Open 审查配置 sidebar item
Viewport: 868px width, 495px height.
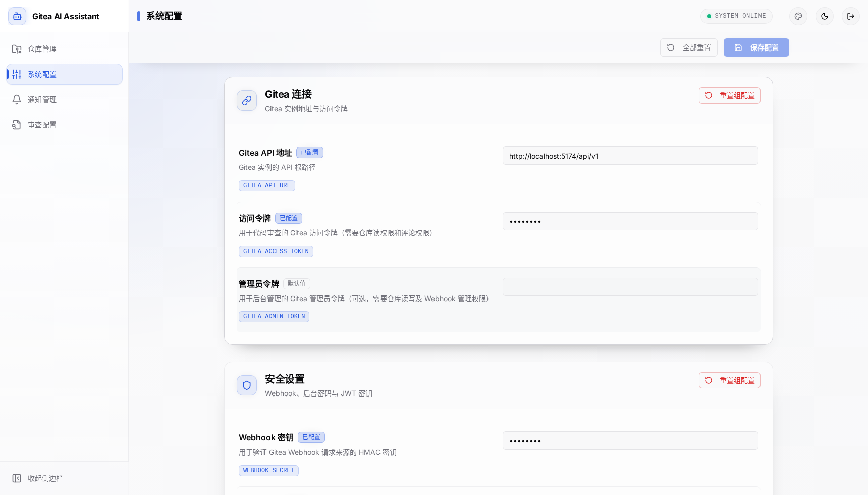coord(64,125)
